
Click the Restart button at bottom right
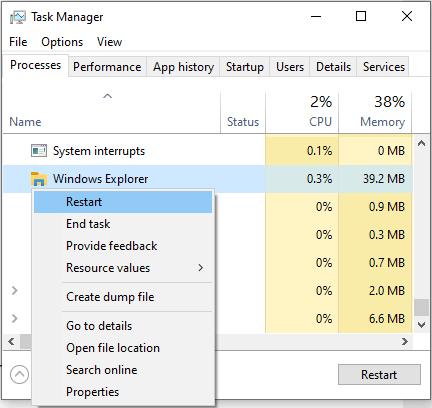(x=379, y=375)
